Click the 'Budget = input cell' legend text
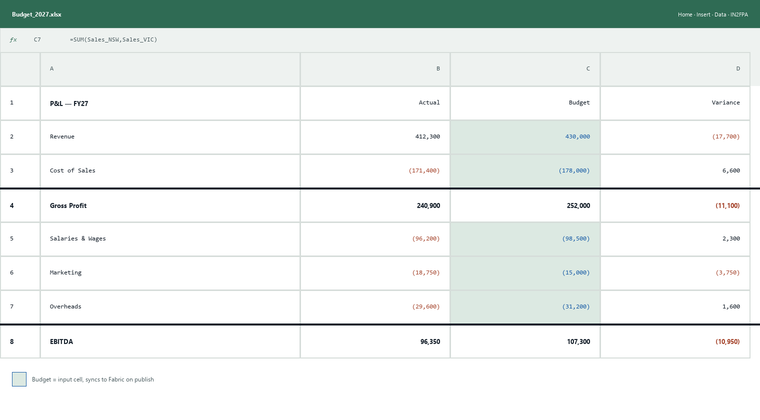The image size is (760, 420). coord(93,379)
